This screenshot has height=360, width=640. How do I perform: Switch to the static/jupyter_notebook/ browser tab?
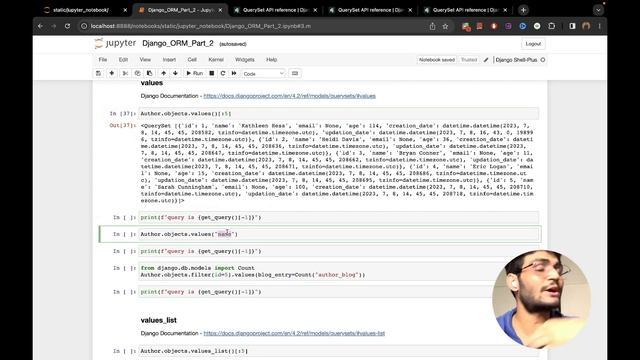point(82,10)
